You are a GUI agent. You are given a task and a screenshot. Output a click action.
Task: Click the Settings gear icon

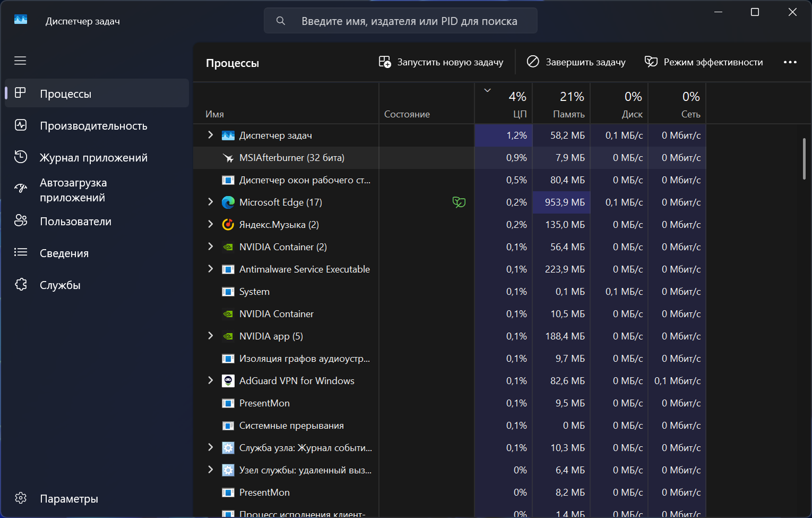pyautogui.click(x=21, y=498)
